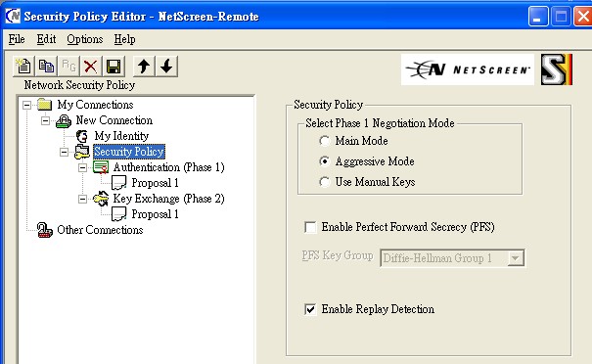Click the My Identity face icon

(82, 136)
